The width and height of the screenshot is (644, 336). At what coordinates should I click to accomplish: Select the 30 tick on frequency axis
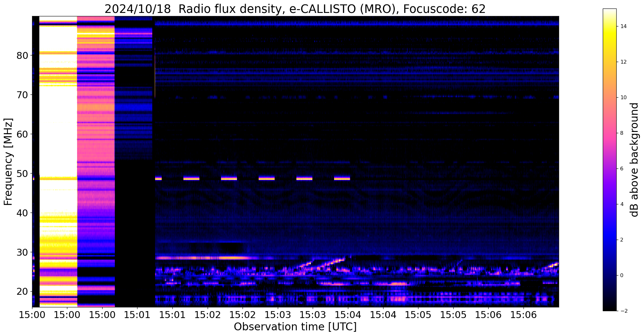pyautogui.click(x=22, y=252)
